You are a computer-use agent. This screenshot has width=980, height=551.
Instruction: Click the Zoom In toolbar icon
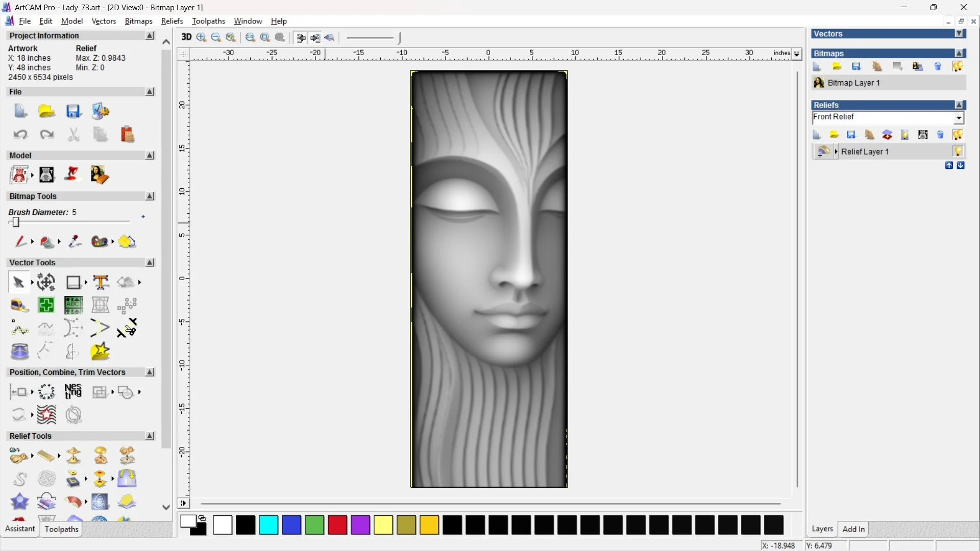[202, 37]
